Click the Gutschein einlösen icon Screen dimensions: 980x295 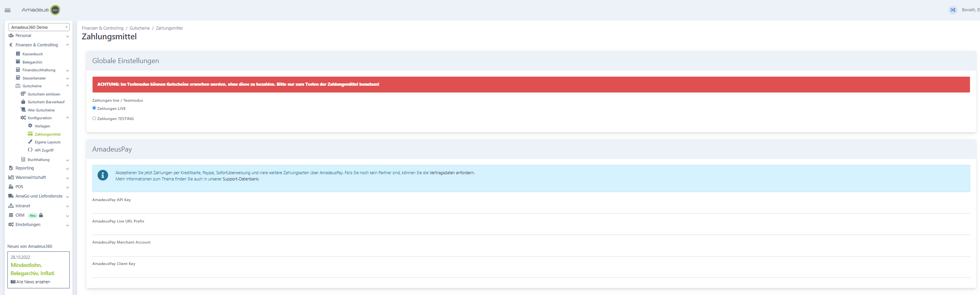23,94
